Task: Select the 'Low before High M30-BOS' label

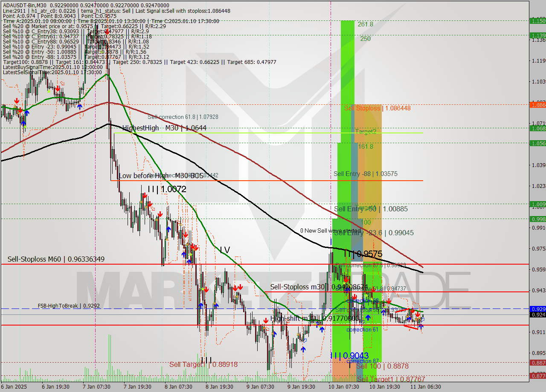Action: (161, 176)
